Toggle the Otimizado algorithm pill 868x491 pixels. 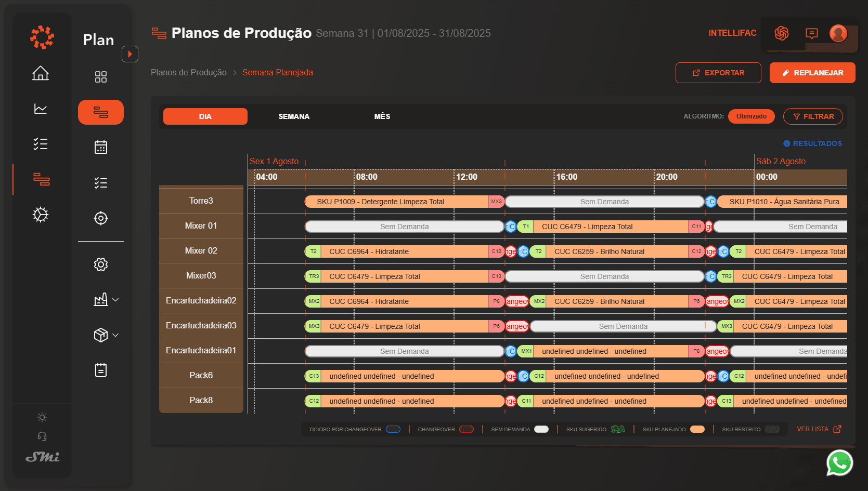[751, 116]
